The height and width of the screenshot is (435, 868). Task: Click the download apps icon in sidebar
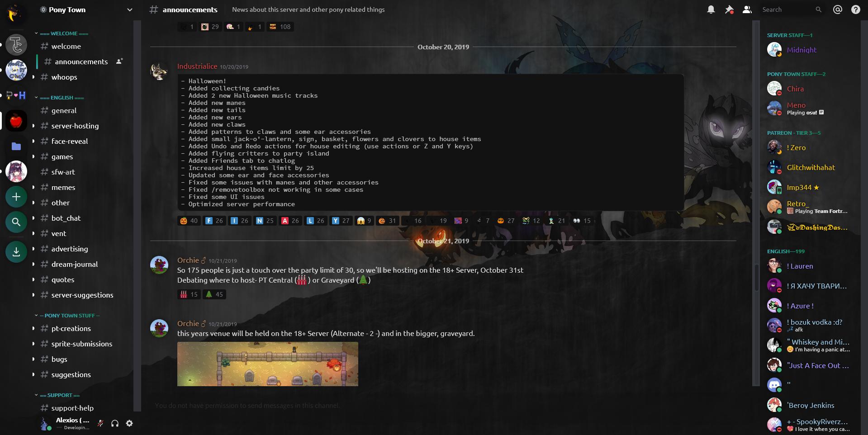(16, 252)
